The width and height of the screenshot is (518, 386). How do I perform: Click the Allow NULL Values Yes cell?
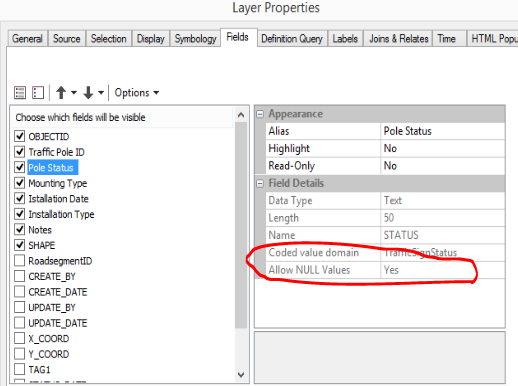pyautogui.click(x=442, y=270)
